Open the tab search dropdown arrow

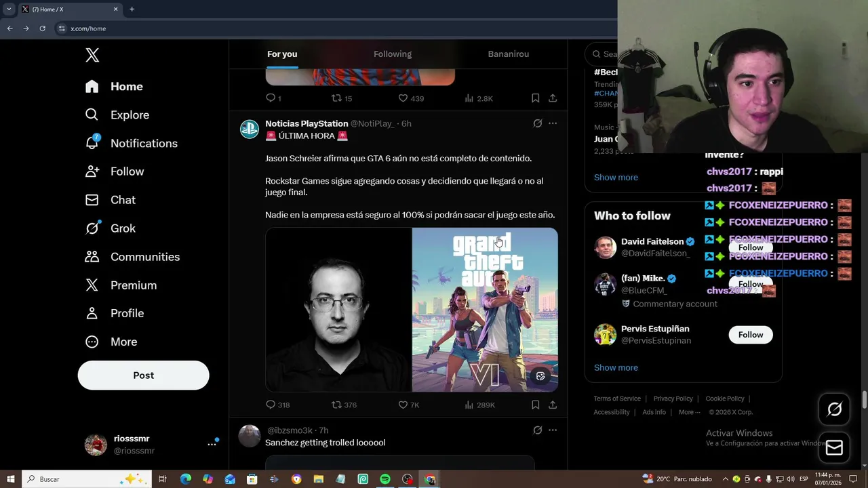[x=9, y=9]
